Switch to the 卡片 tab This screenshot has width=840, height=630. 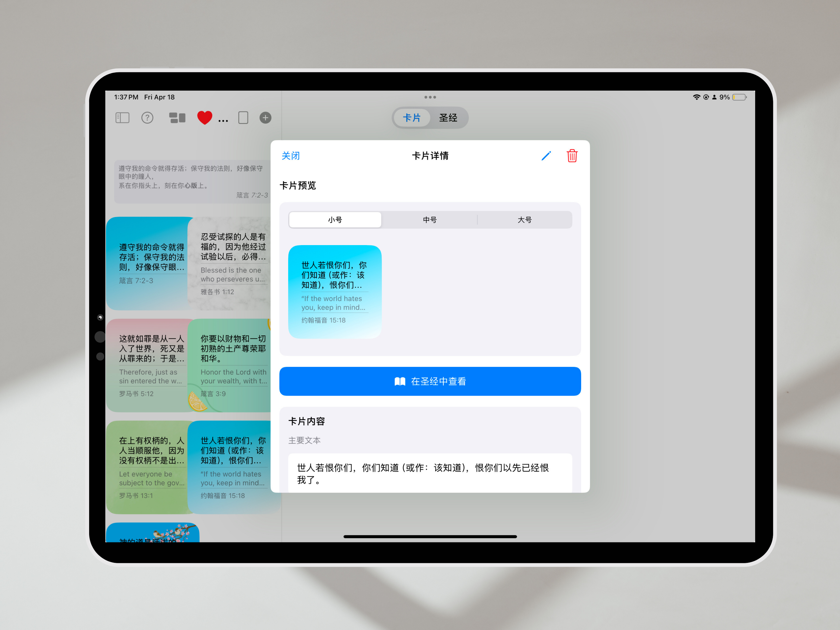point(412,118)
